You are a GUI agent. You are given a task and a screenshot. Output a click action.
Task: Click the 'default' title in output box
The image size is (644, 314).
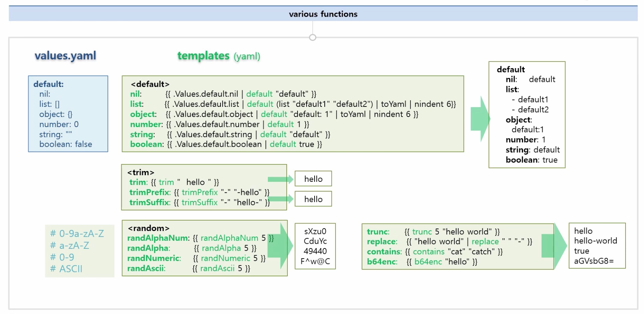coord(511,70)
